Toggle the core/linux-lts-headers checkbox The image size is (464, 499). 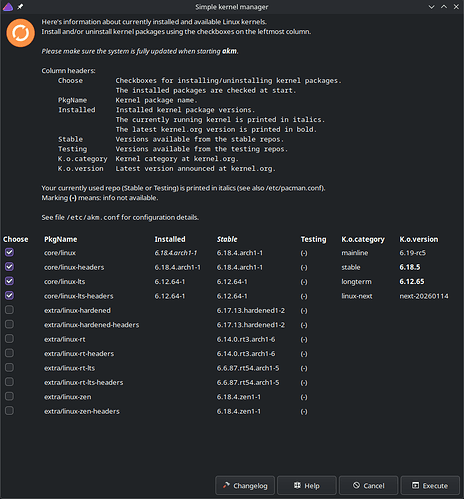(9, 295)
